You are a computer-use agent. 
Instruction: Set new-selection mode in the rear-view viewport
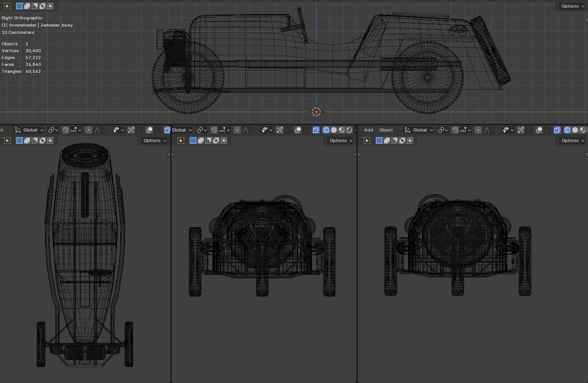point(379,140)
